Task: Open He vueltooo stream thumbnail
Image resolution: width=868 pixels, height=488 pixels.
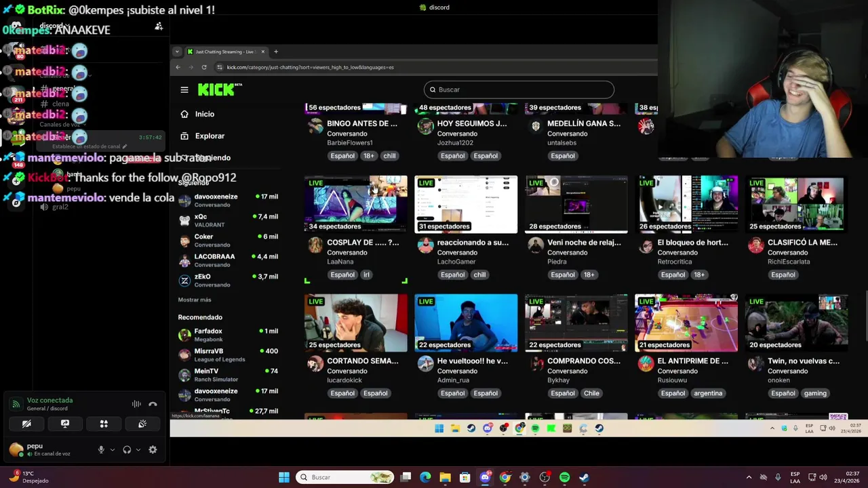Action: pos(466,323)
